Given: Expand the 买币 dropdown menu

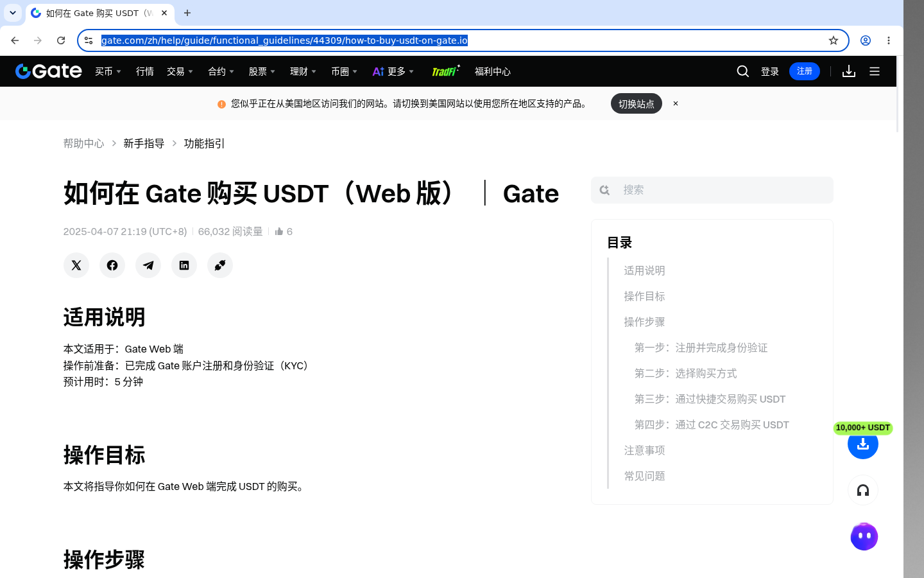Looking at the screenshot, I should (108, 71).
